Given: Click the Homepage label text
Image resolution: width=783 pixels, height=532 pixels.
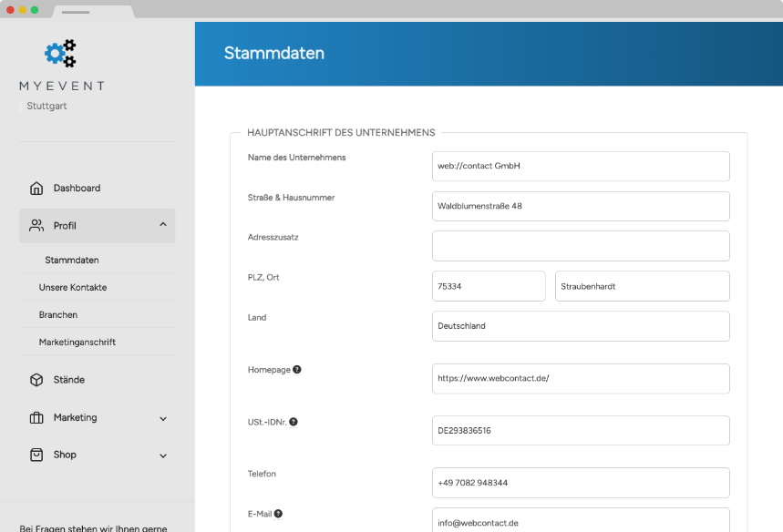Looking at the screenshot, I should tap(269, 370).
